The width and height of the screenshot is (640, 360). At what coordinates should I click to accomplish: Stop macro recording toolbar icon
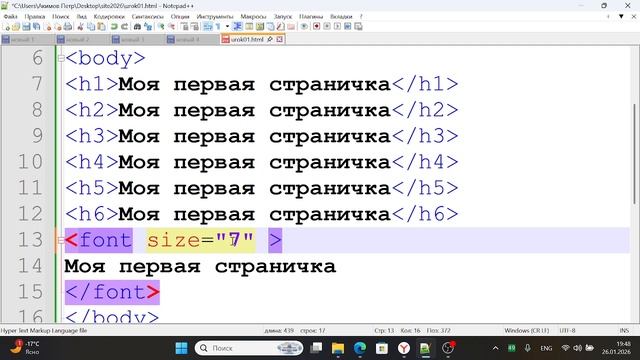[327, 27]
